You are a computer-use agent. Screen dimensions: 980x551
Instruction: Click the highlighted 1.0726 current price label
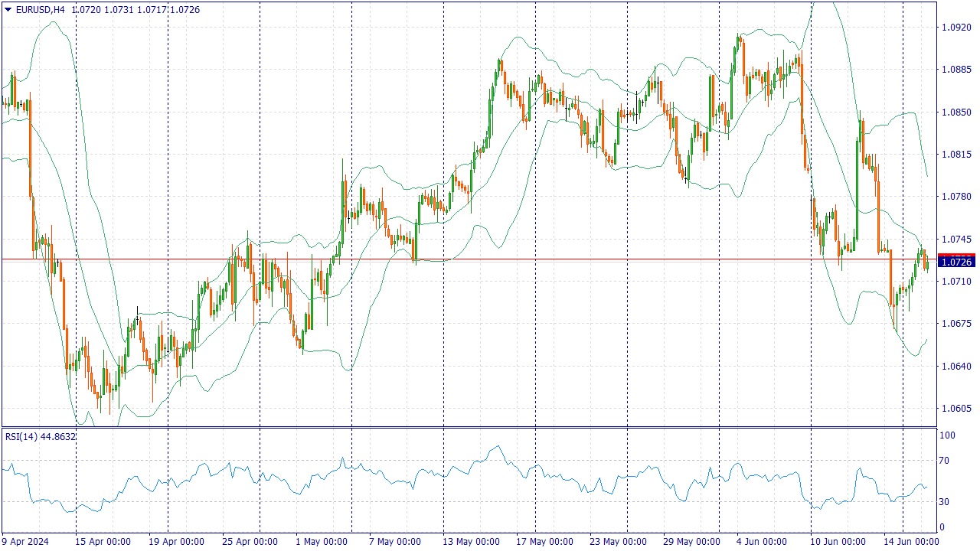point(956,262)
